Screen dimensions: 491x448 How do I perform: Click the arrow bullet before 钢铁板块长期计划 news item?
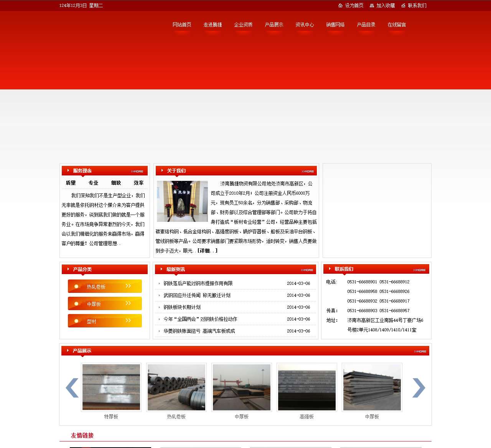click(160, 307)
